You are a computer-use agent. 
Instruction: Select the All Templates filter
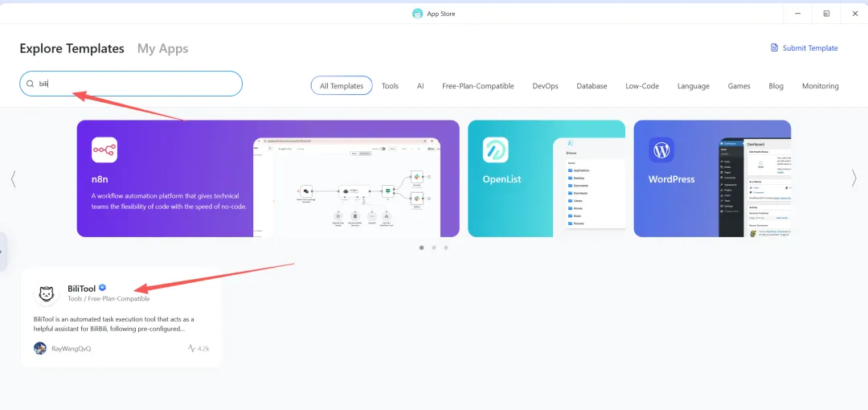(x=342, y=86)
